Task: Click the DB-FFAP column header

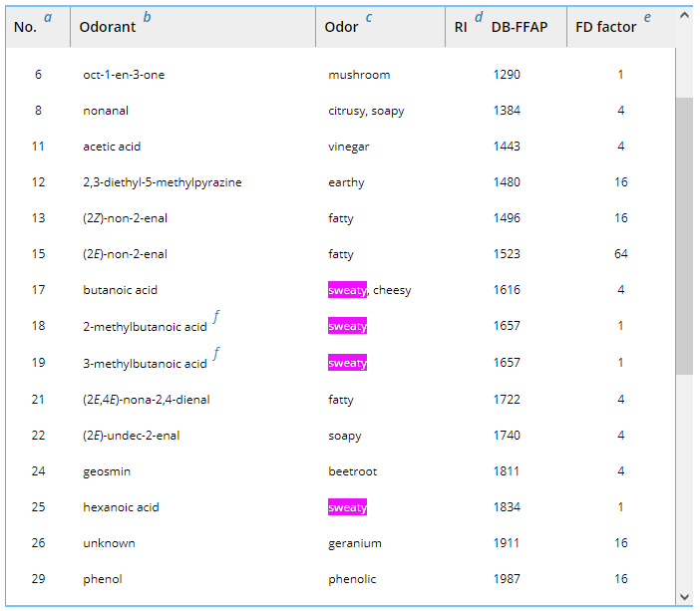Action: click(519, 27)
